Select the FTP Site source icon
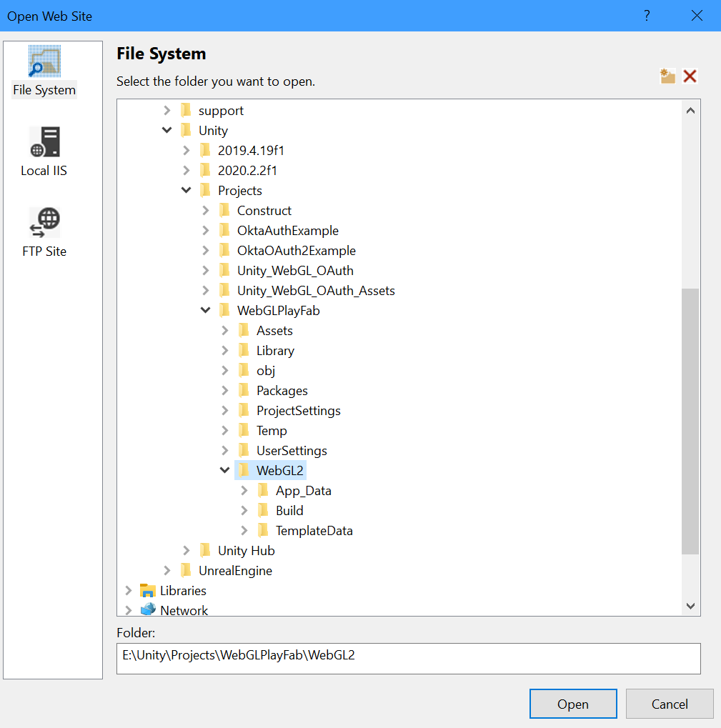The width and height of the screenshot is (721, 728). (44, 223)
